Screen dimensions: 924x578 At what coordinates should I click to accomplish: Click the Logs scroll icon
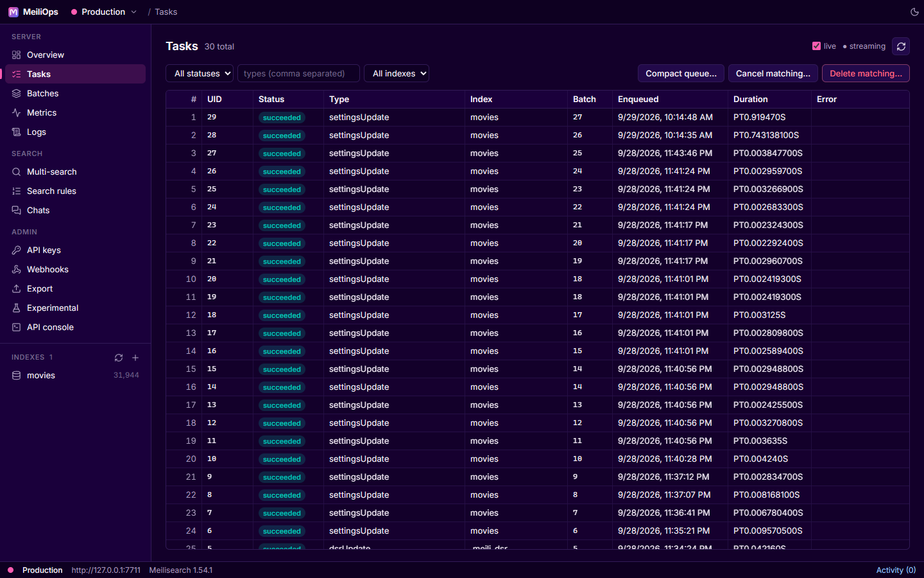point(17,132)
